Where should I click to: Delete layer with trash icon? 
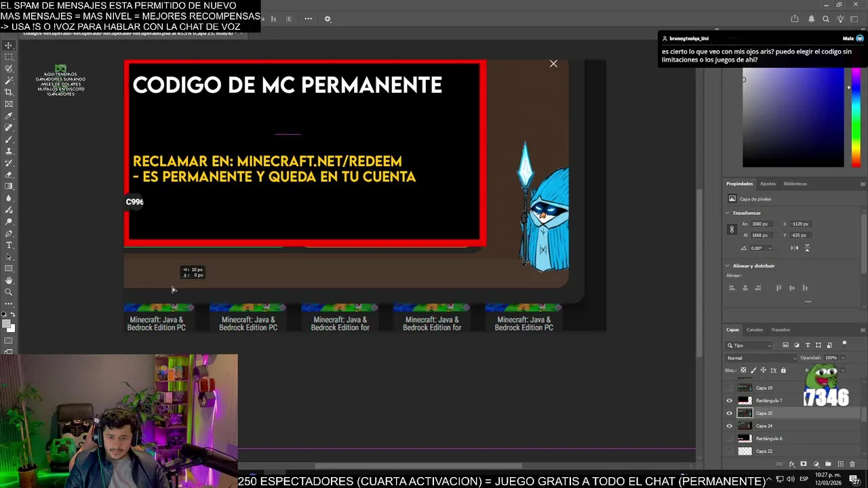pyautogui.click(x=852, y=464)
